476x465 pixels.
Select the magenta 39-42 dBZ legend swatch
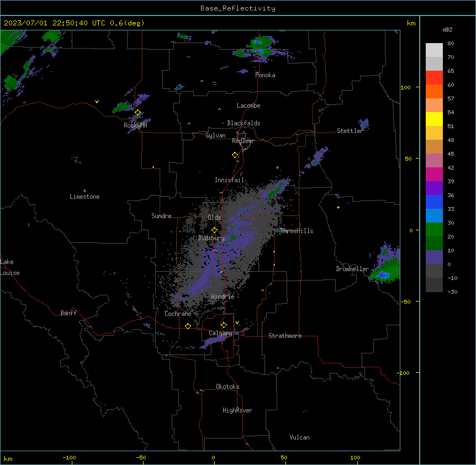pos(434,174)
